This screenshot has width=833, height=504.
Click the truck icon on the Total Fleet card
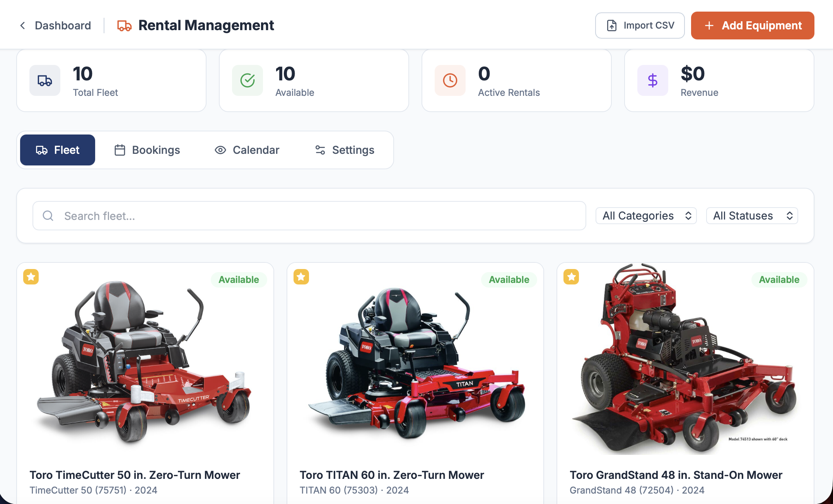[44, 80]
